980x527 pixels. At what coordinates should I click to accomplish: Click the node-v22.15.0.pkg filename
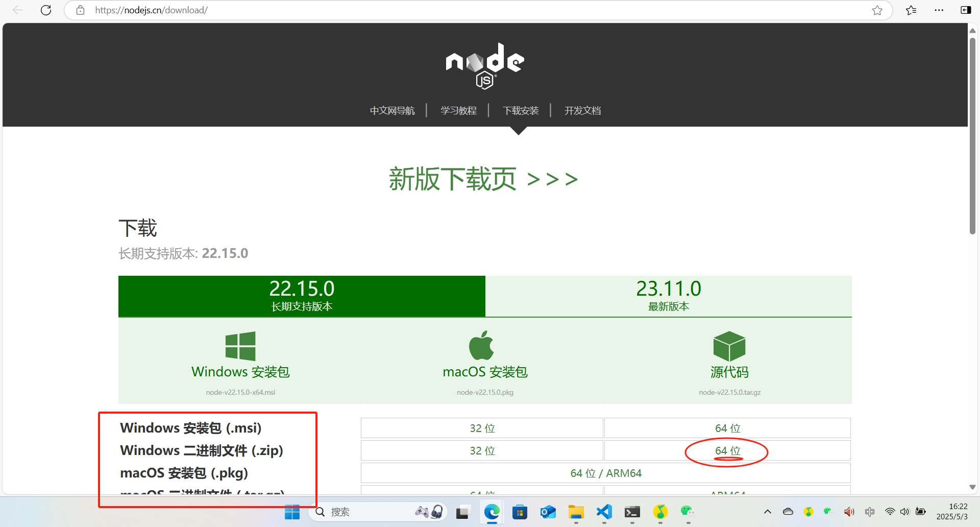click(x=485, y=392)
